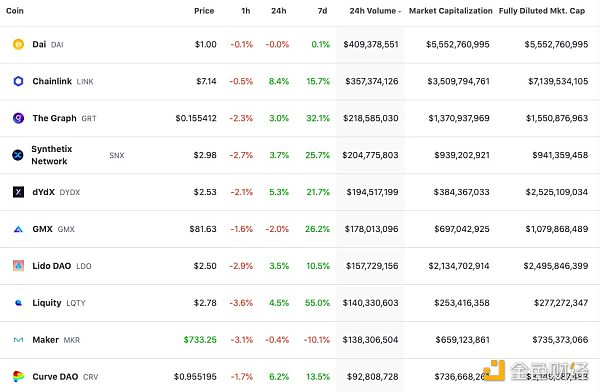Click the Maker MKR logo icon
The height and width of the screenshot is (392, 600).
(x=18, y=340)
